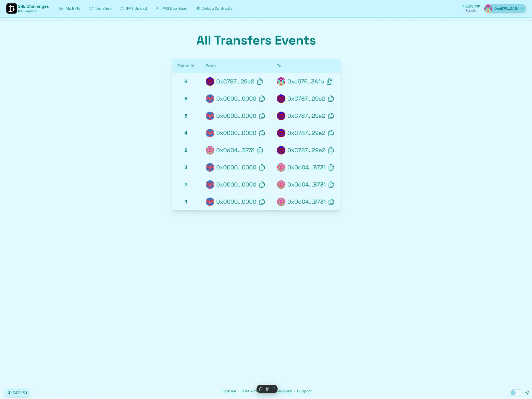
Task: Click the 0x0000...0000 From address for token 5
Action: pos(236,116)
